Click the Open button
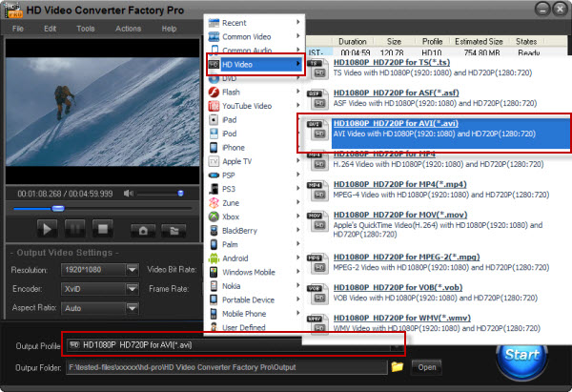This screenshot has width=572, height=392. (x=426, y=367)
